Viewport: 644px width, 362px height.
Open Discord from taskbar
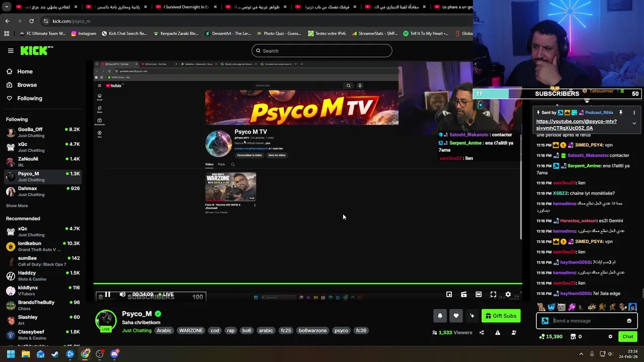[x=115, y=354]
